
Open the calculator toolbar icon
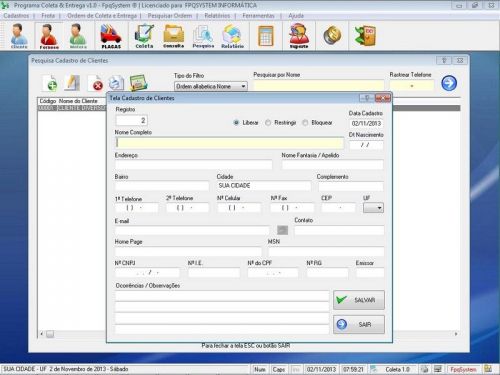tap(266, 36)
